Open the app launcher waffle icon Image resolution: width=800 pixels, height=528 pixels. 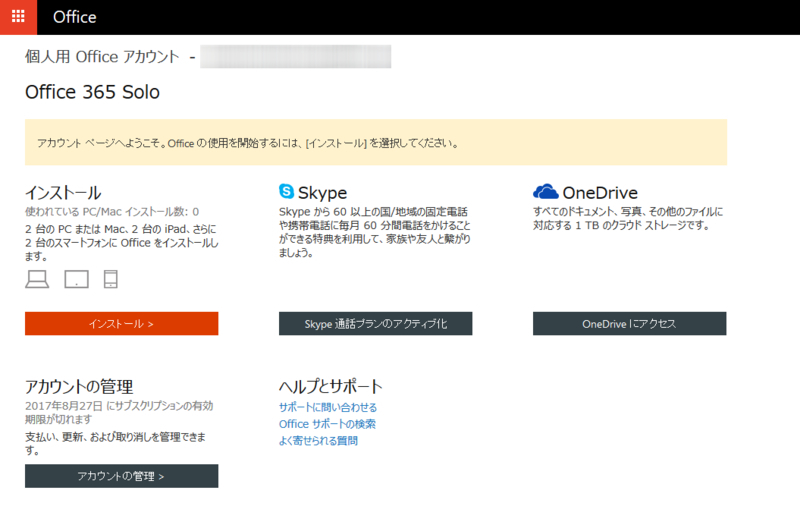point(18,17)
